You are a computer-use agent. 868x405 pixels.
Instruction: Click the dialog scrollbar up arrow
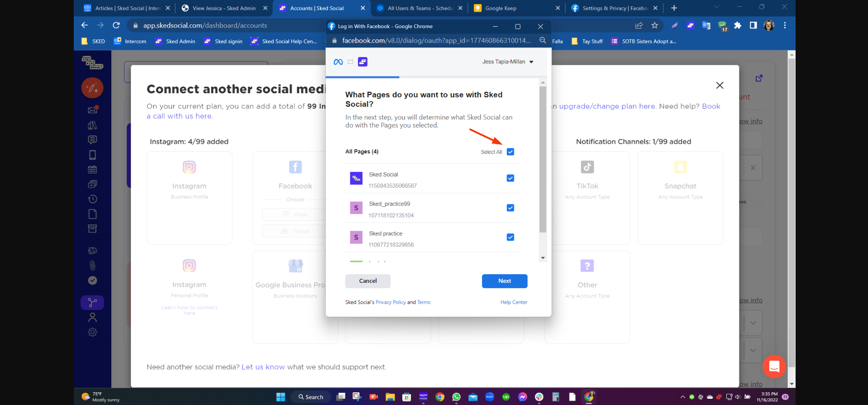coord(543,83)
